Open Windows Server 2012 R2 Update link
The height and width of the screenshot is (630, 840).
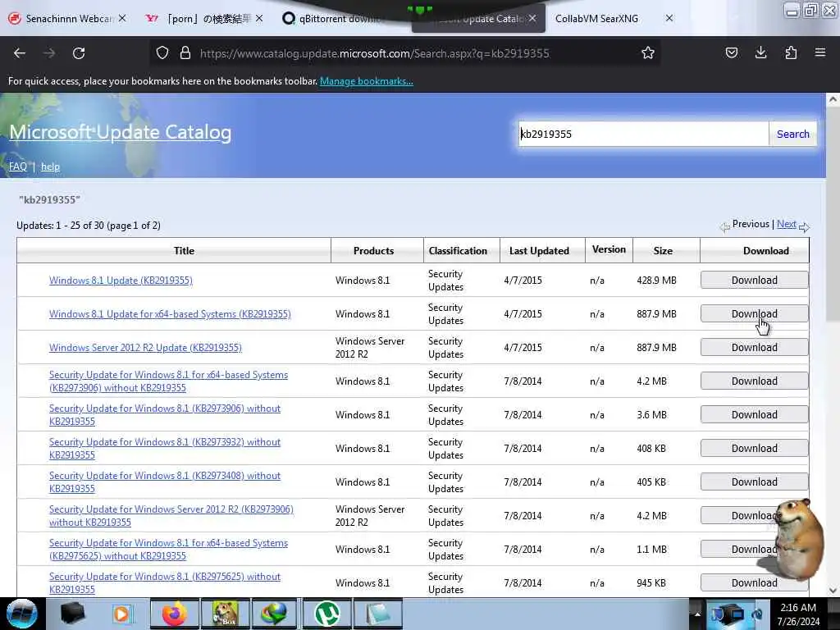click(145, 348)
